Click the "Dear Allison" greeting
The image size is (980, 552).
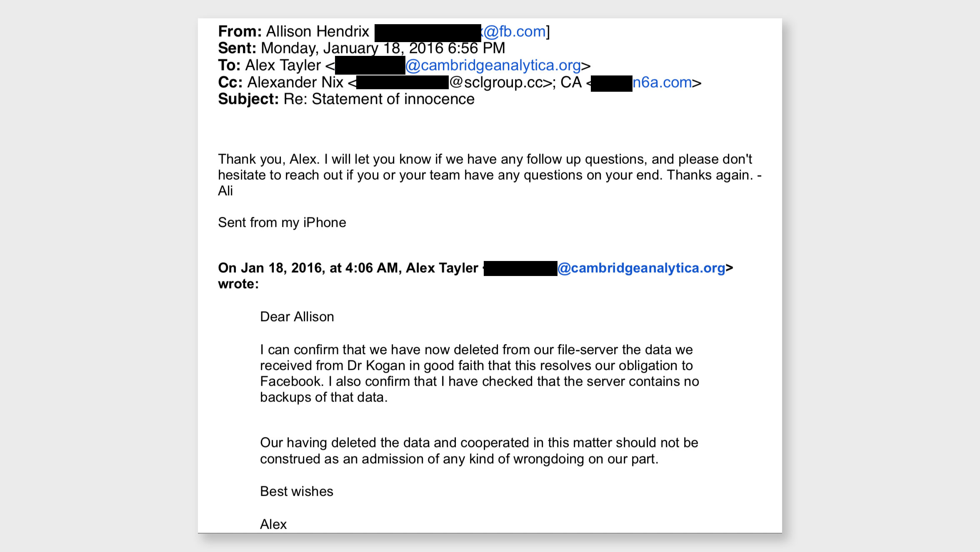297,317
